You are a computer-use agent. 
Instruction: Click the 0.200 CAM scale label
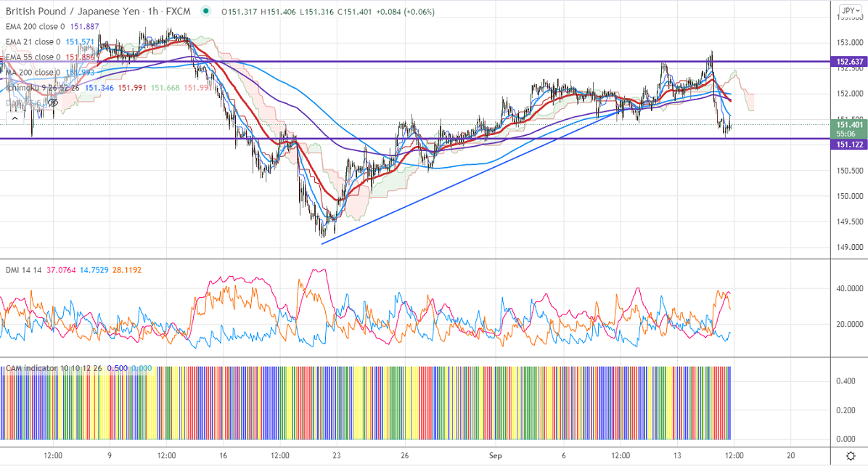coord(846,410)
